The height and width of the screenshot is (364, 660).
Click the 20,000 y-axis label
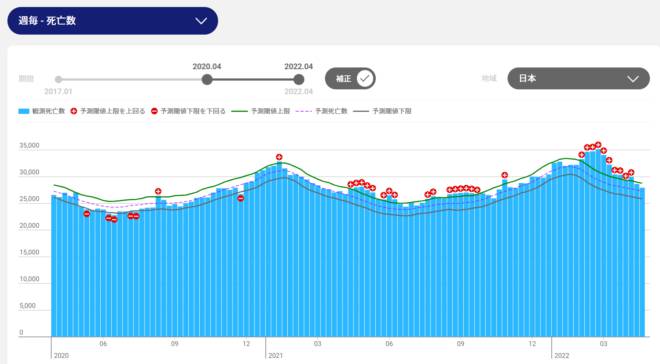pyautogui.click(x=29, y=226)
